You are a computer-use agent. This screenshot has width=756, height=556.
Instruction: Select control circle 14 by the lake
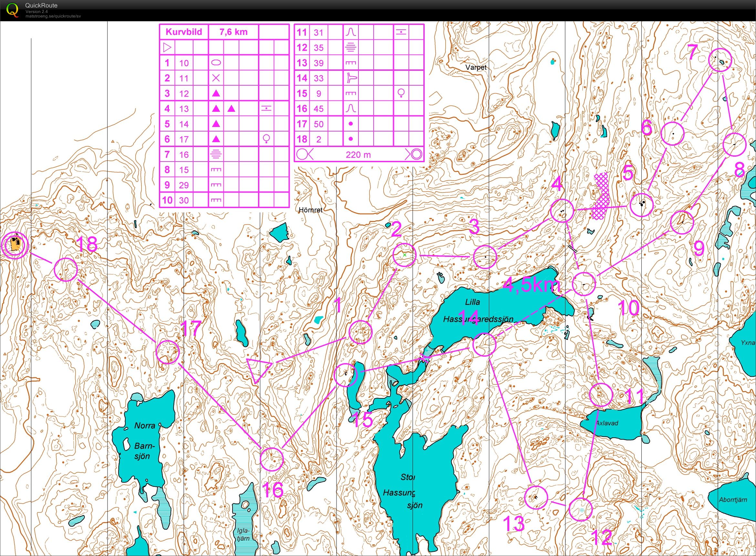click(x=484, y=345)
